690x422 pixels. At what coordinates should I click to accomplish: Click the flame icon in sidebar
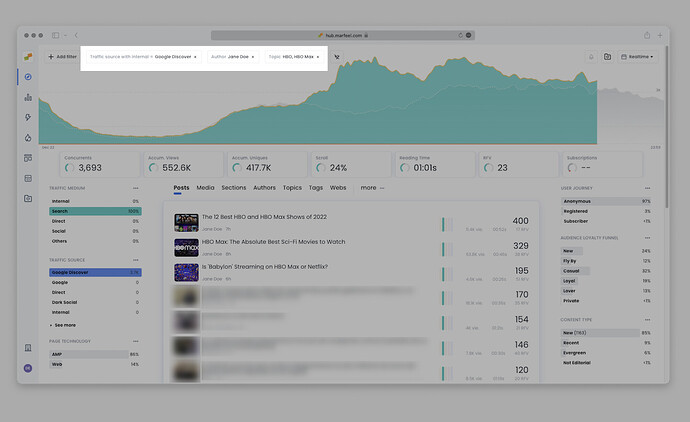(27, 137)
